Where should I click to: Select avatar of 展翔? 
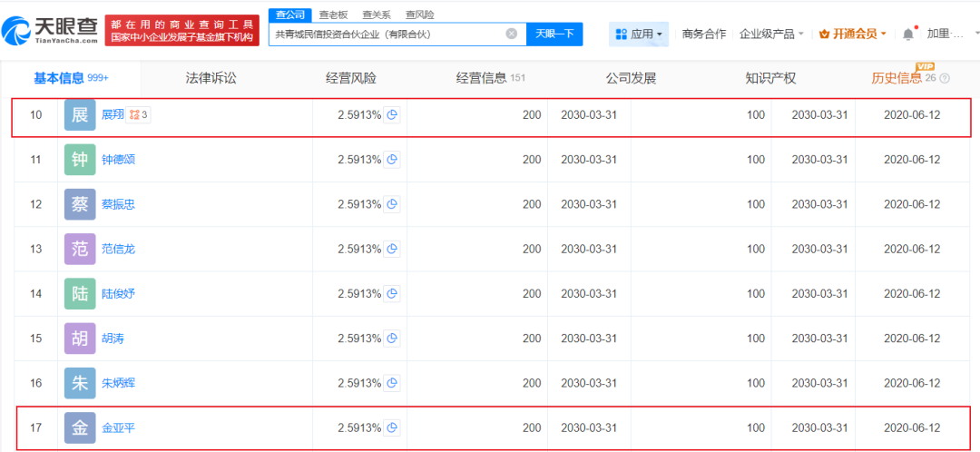pyautogui.click(x=80, y=115)
